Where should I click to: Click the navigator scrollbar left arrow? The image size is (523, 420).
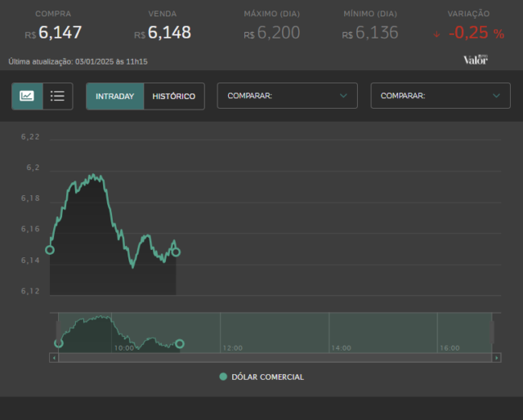click(54, 358)
